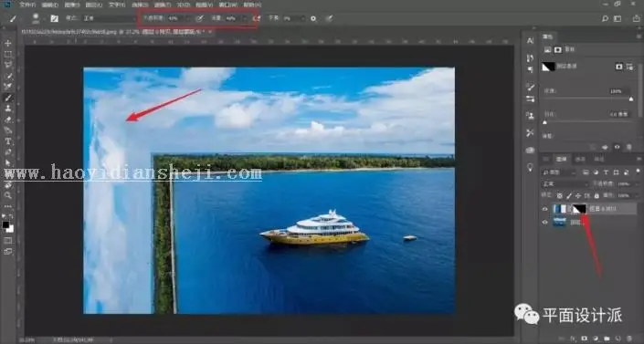Open the flow value dropdown in options bar
The width and height of the screenshot is (644, 344).
click(244, 18)
